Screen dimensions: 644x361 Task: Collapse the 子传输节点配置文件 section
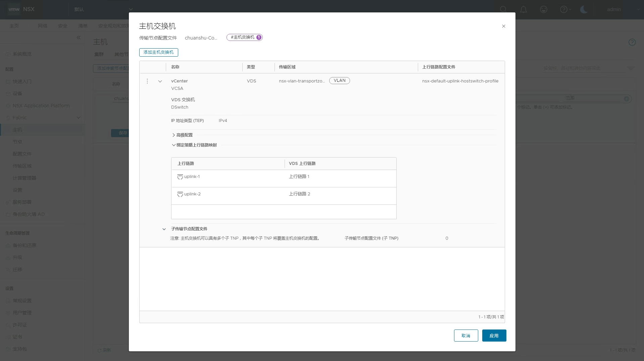164,229
